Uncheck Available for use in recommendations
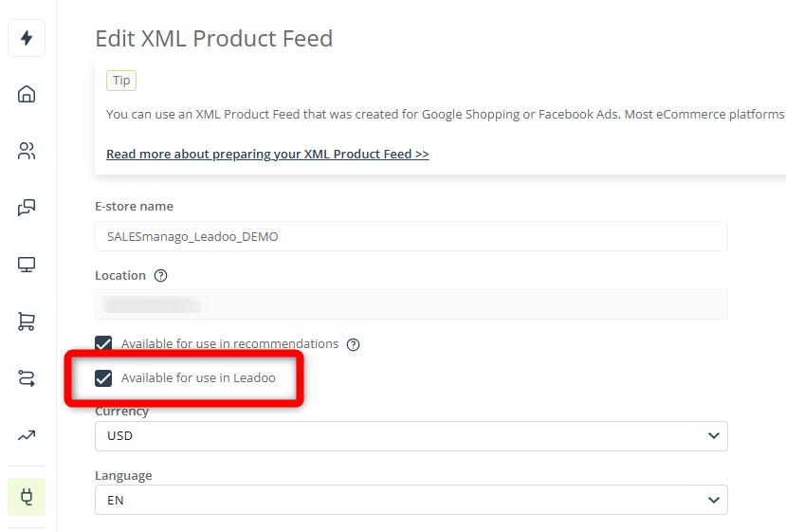 pos(103,343)
